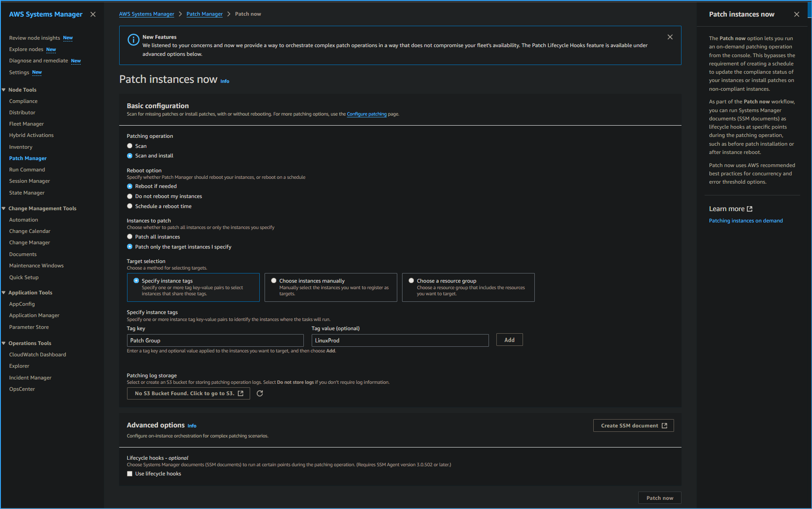This screenshot has width=812, height=509.
Task: Open Run Command from the sidebar
Action: coord(27,169)
